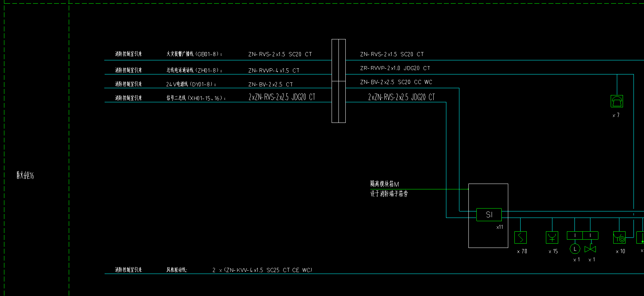Viewport: 644px width, 296px height.
Task: Click the 信号二总线 (XH01-15、16) label
Action: 196,98
